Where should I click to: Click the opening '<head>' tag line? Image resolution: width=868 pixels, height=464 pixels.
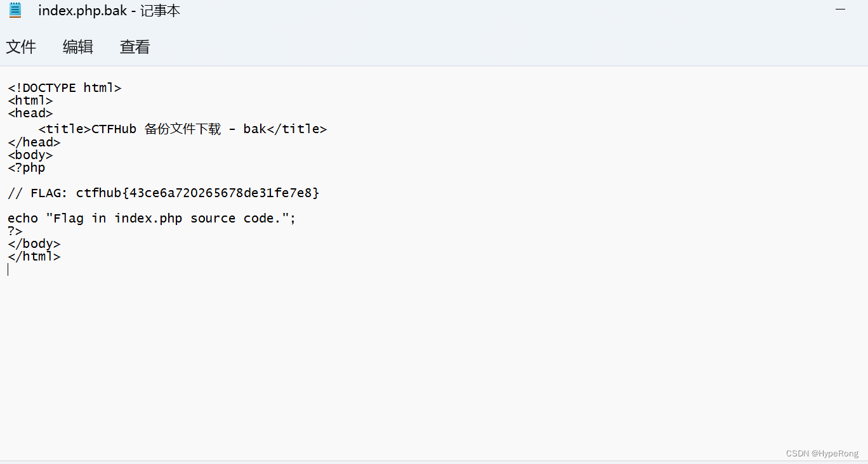30,113
